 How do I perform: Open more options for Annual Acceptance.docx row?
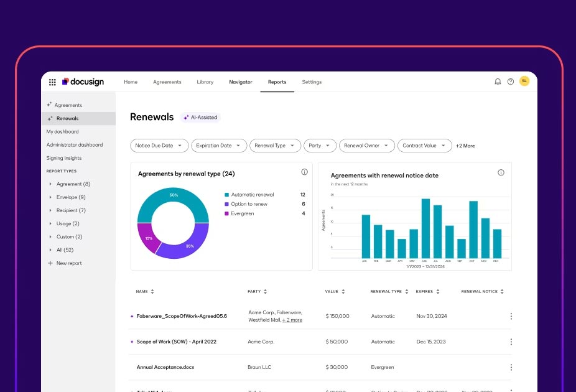tap(511, 367)
